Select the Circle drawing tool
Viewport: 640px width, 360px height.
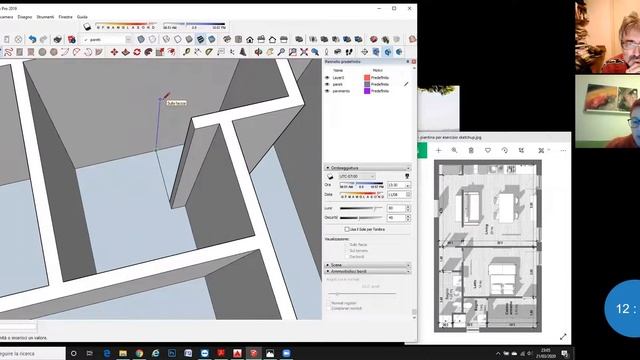[42, 52]
